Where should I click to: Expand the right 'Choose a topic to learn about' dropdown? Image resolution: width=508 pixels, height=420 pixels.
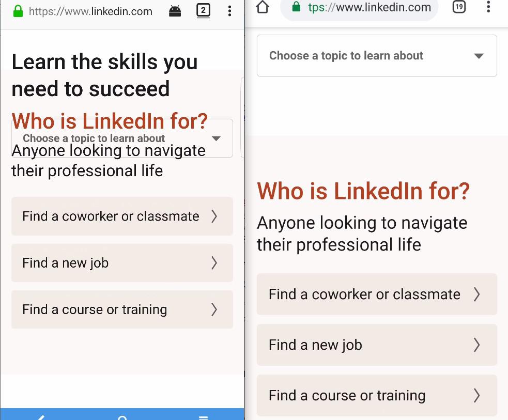coord(377,56)
